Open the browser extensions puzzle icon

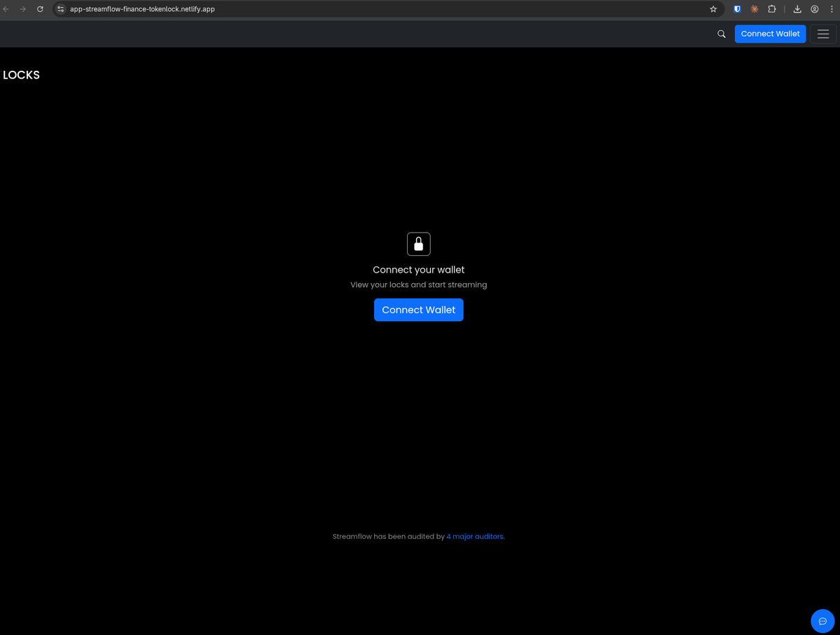click(771, 9)
